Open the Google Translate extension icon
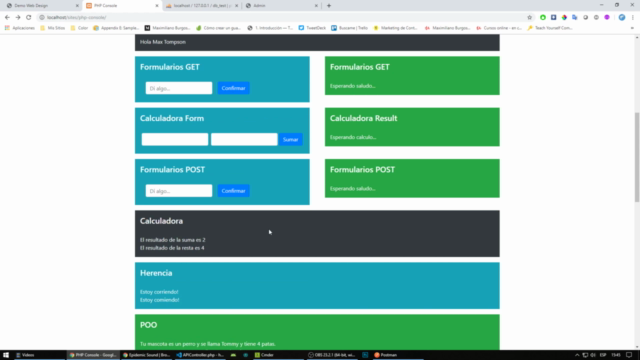The width and height of the screenshot is (640, 360). point(575,18)
